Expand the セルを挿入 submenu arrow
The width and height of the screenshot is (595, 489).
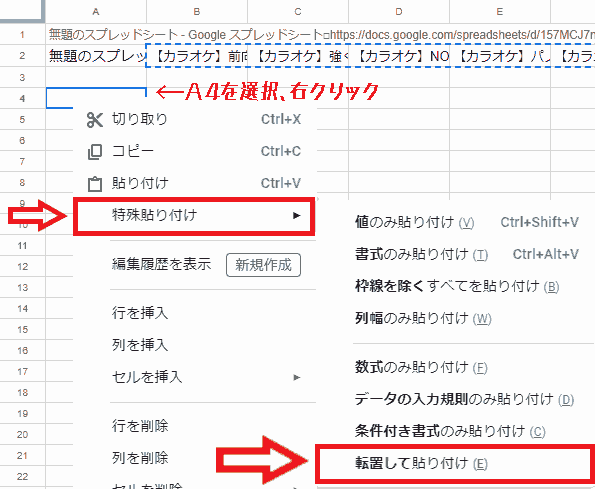297,377
